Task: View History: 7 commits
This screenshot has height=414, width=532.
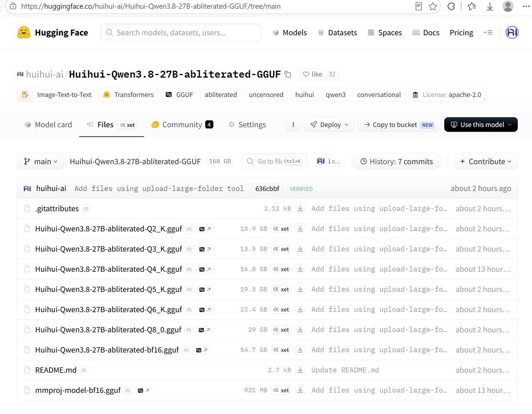Action: (x=397, y=162)
